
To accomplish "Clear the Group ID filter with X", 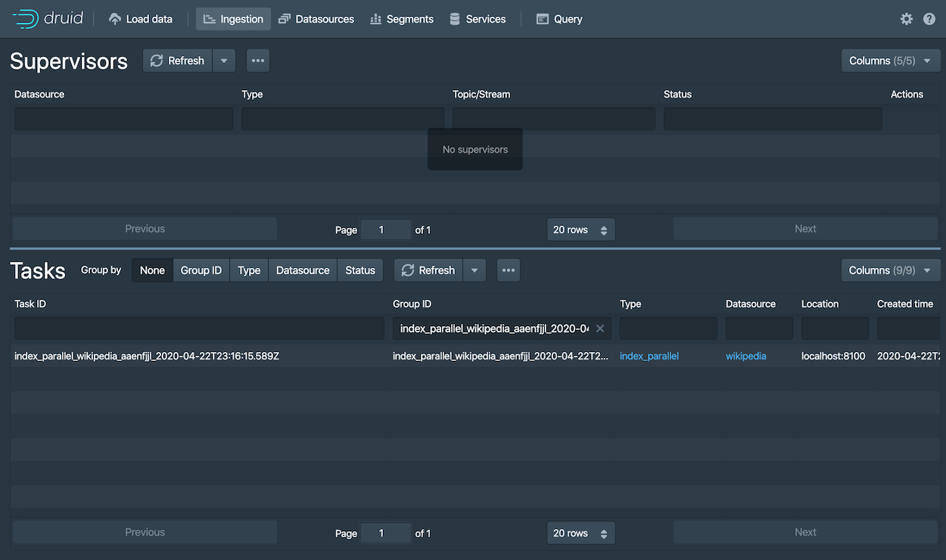I will click(600, 328).
